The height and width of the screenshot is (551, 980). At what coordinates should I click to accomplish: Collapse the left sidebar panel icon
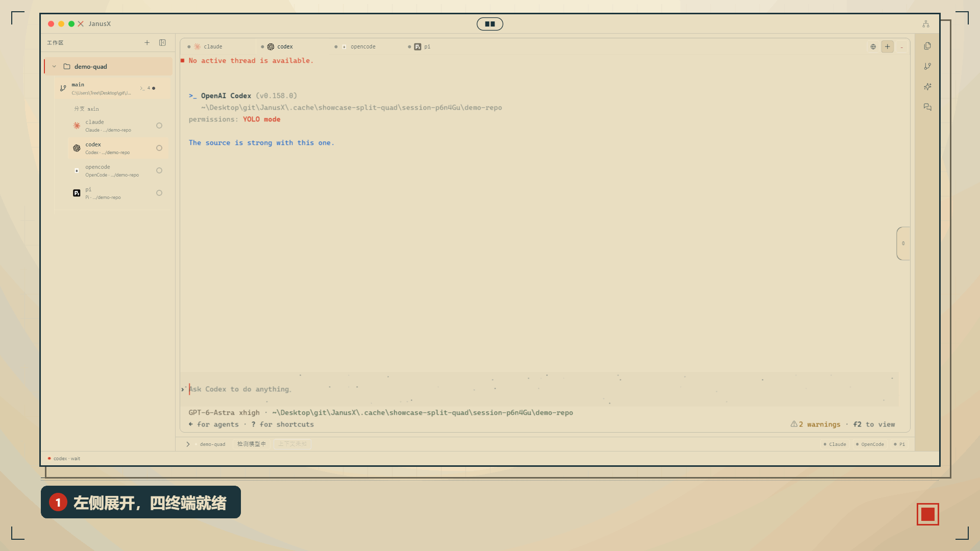pyautogui.click(x=162, y=43)
